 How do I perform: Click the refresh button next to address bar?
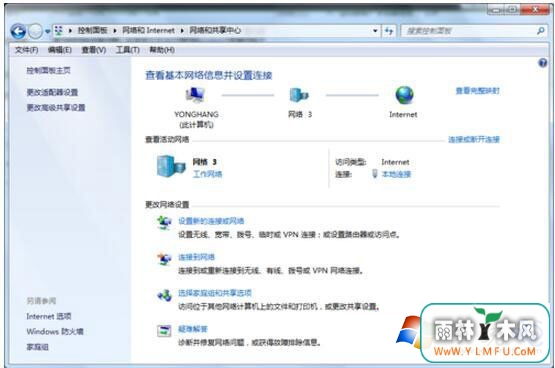(x=389, y=31)
